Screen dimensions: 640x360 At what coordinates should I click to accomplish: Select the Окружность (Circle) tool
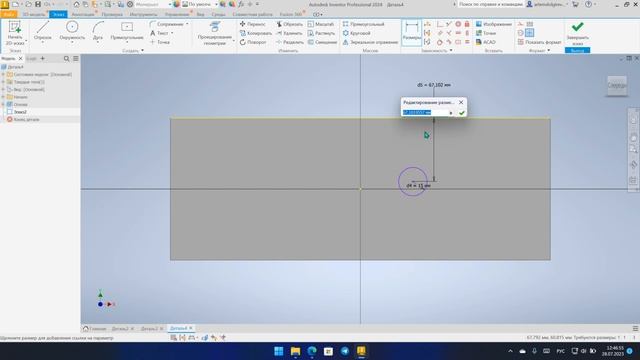click(x=72, y=31)
